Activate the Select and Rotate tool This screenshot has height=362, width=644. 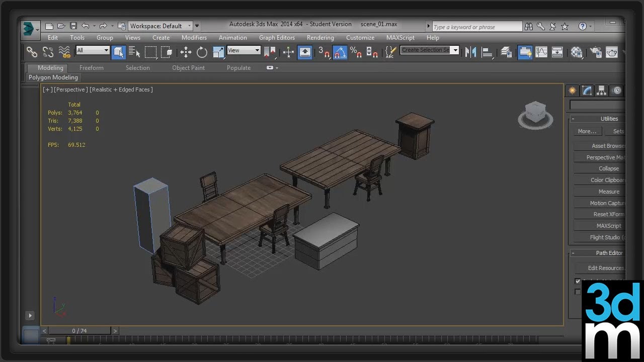click(x=202, y=52)
